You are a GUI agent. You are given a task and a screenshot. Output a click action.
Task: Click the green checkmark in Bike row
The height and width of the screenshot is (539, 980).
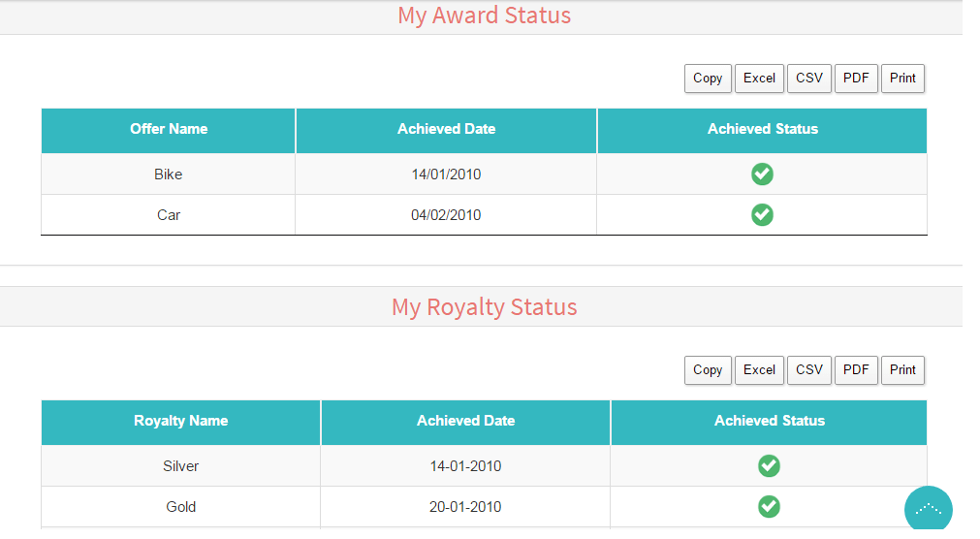(762, 174)
